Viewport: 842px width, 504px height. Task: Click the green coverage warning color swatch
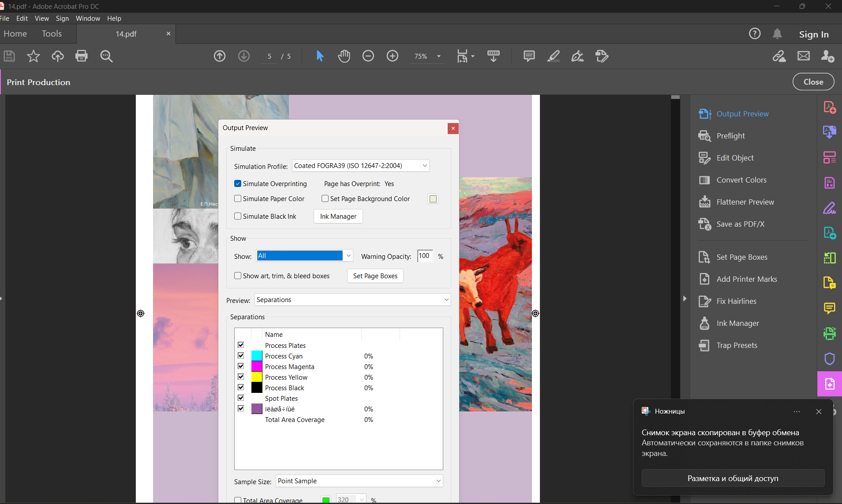(x=326, y=500)
